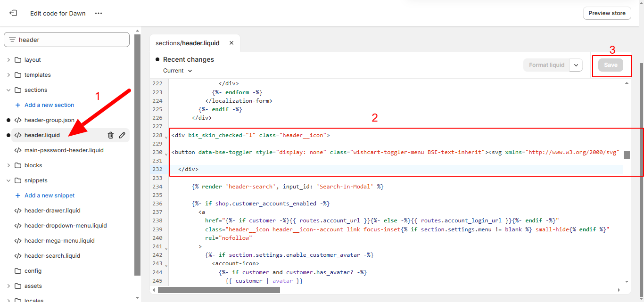Collapse the sections folder

[8, 90]
